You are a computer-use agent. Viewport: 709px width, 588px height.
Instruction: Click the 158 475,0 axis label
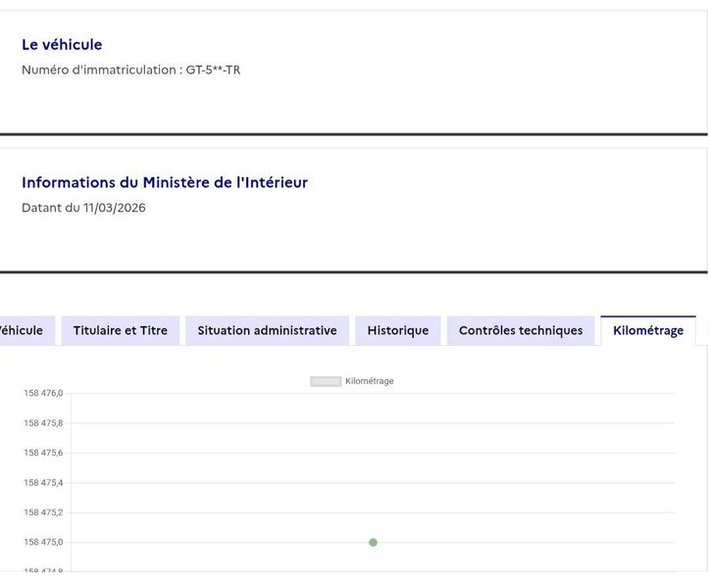43,542
